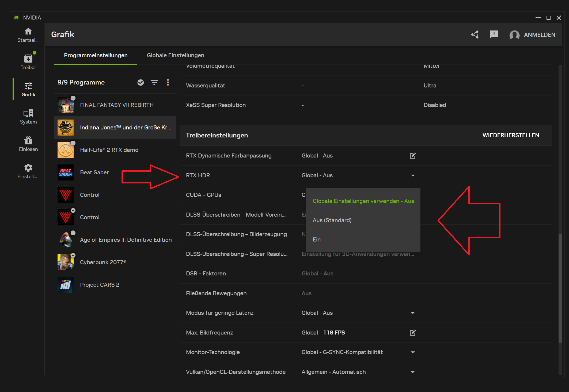The width and height of the screenshot is (569, 392).
Task: Toggle the select-all checkmark for programs
Action: click(141, 82)
